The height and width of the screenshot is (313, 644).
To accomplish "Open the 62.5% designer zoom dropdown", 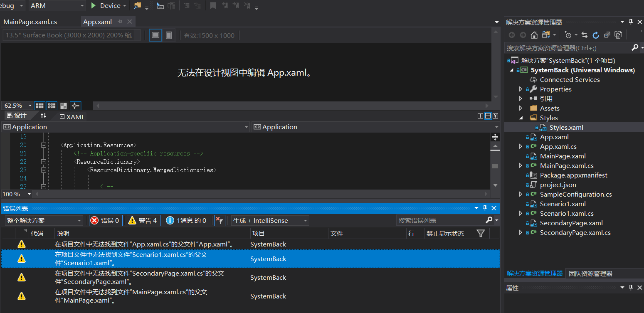I will (30, 106).
